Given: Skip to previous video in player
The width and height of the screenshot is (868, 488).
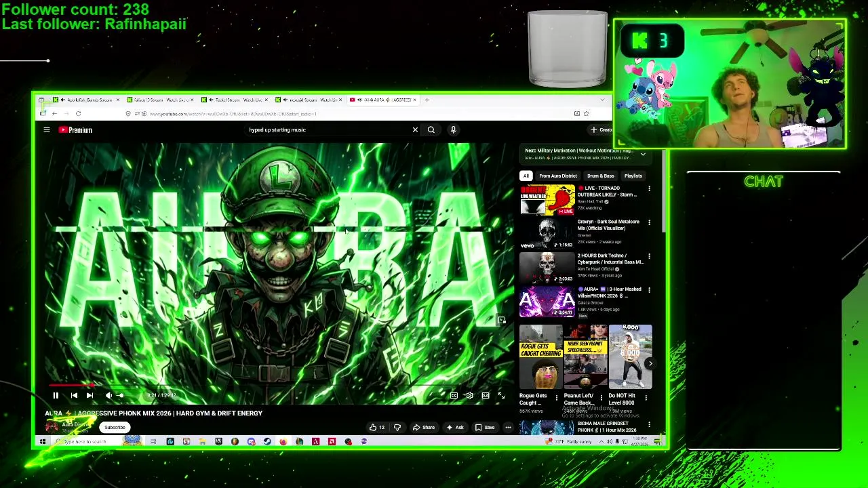Looking at the screenshot, I should 74,396.
